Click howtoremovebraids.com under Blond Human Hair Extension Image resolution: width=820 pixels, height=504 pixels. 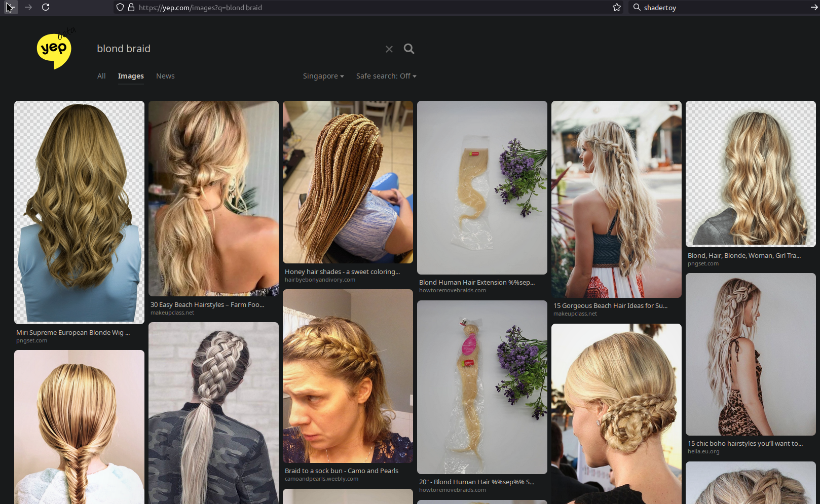453,290
